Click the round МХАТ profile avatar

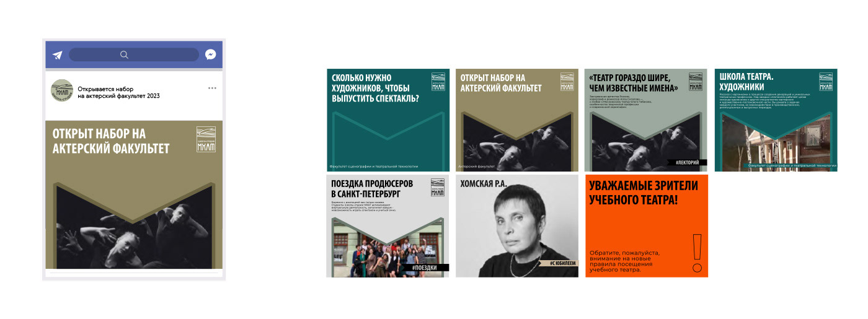[62, 92]
